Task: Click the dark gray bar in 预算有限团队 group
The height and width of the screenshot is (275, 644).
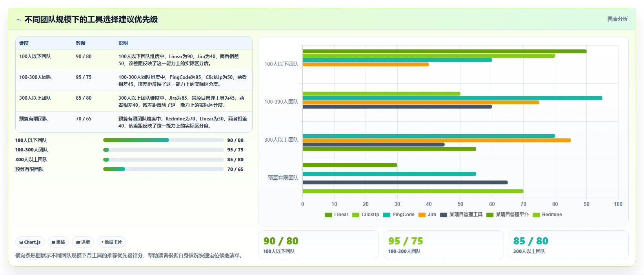Action: point(405,182)
